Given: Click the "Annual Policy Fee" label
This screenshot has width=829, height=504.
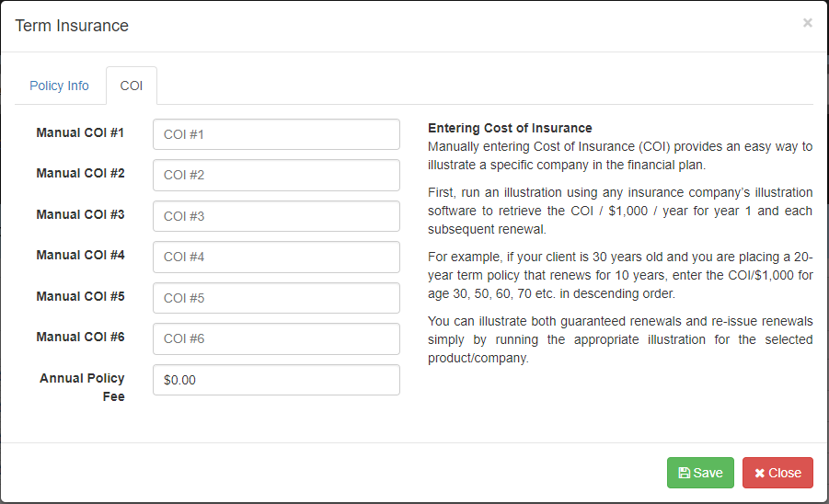Looking at the screenshot, I should point(82,387).
